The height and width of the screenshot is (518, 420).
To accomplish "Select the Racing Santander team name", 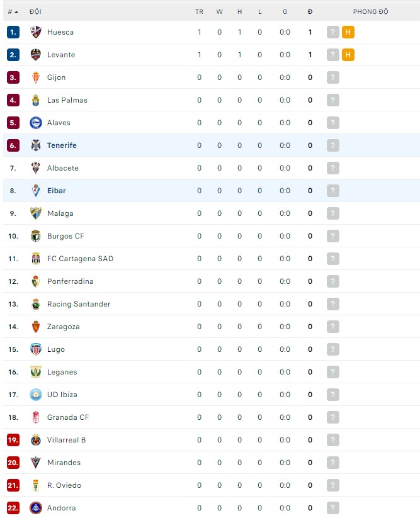I will coord(79,304).
